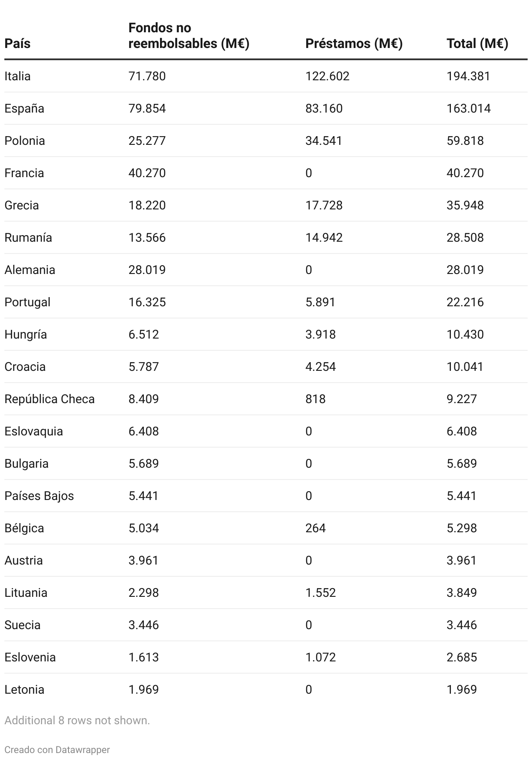The image size is (532, 760).
Task: Click the Préstamos (M€) column header
Action: tap(354, 44)
